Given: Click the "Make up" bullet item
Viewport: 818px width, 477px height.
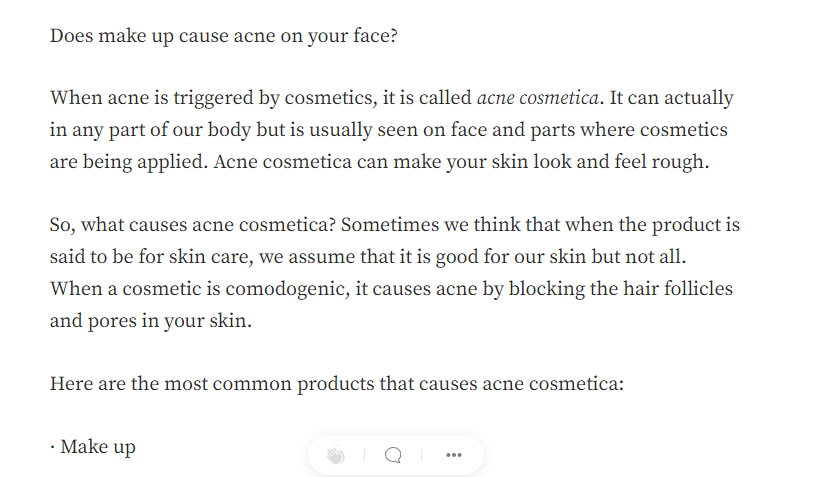Looking at the screenshot, I should [97, 446].
